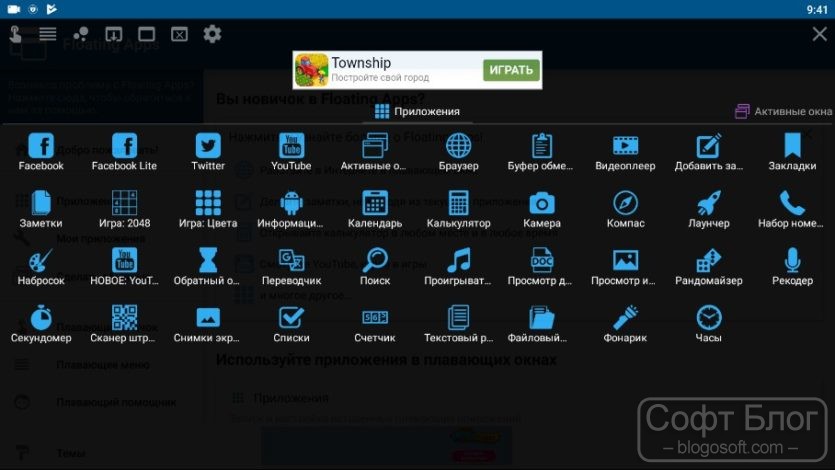Screen dimensions: 835x470
Task: Open the Информаци... Android icon
Action: click(x=291, y=209)
